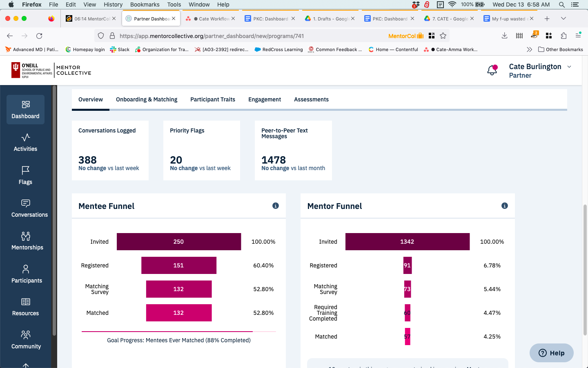
Task: Open the Participant Traits tab
Action: click(x=213, y=99)
